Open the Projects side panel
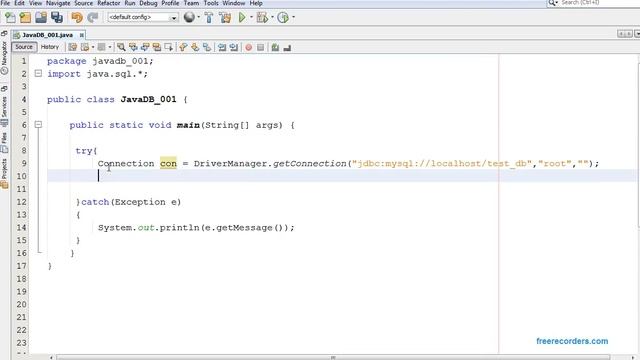The height and width of the screenshot is (360, 640). coord(4,173)
